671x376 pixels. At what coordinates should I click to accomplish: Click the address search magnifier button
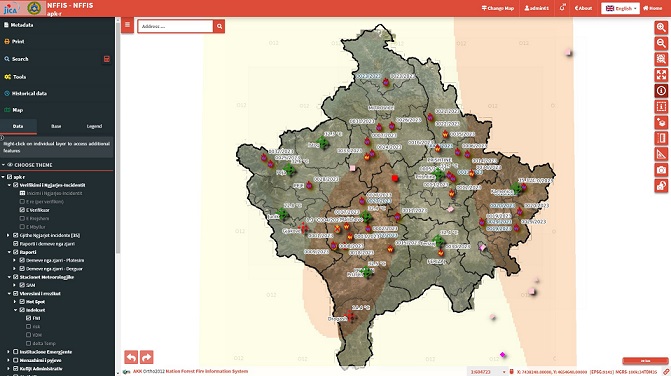point(219,27)
